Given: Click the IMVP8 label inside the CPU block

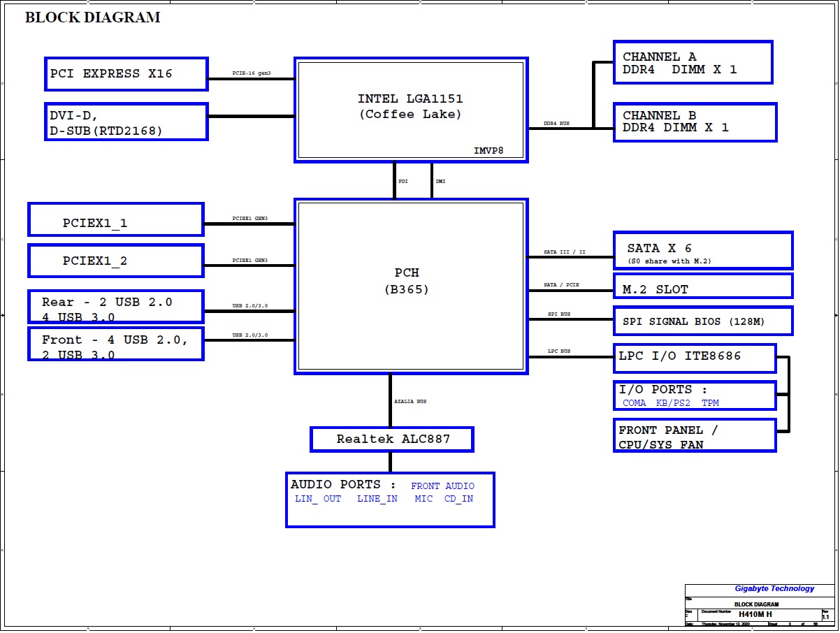Looking at the screenshot, I should coord(488,150).
